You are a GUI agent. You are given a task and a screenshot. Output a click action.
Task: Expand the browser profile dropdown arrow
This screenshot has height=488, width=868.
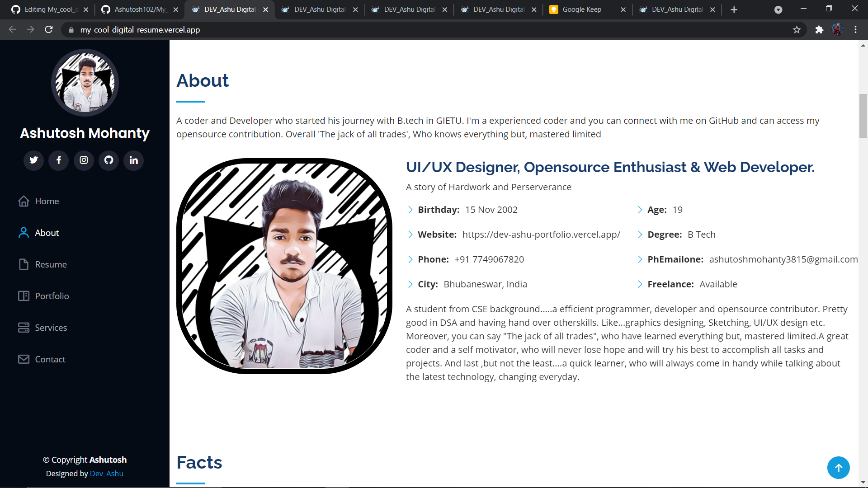[778, 9]
